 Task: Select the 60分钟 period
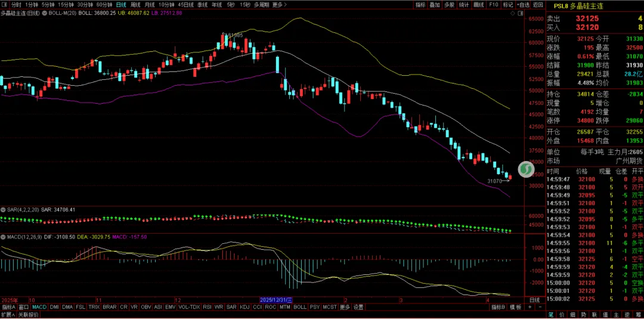pyautogui.click(x=104, y=5)
